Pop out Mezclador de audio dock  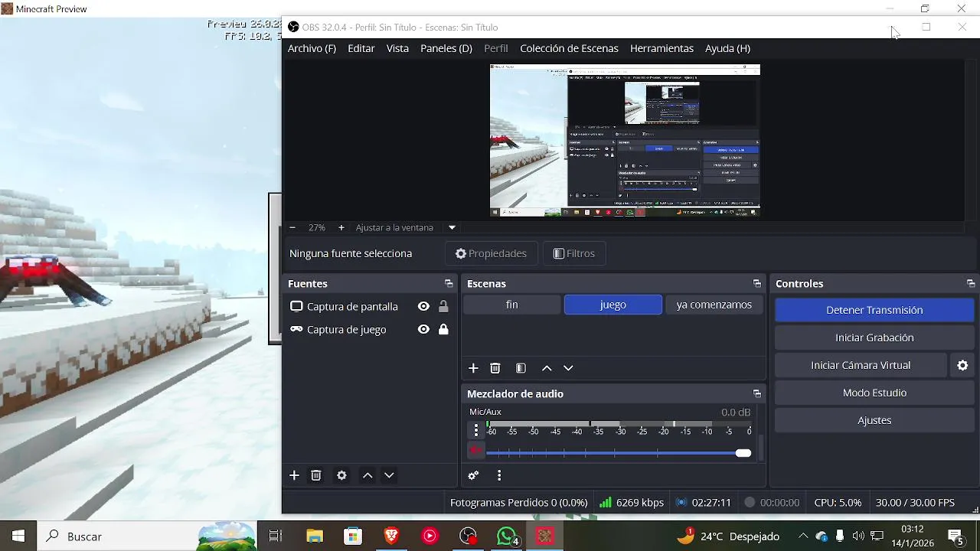click(756, 394)
